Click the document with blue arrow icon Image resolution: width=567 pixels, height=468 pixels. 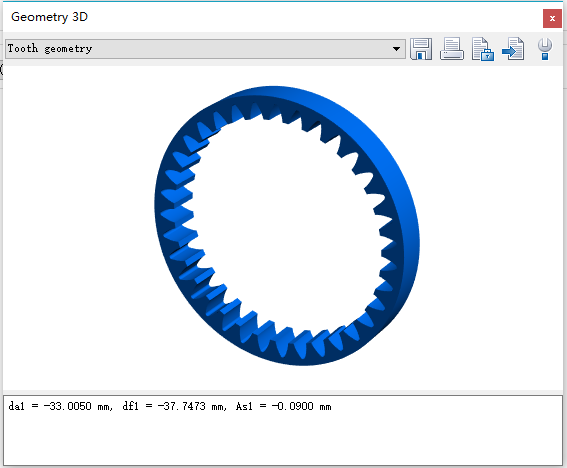pyautogui.click(x=513, y=49)
